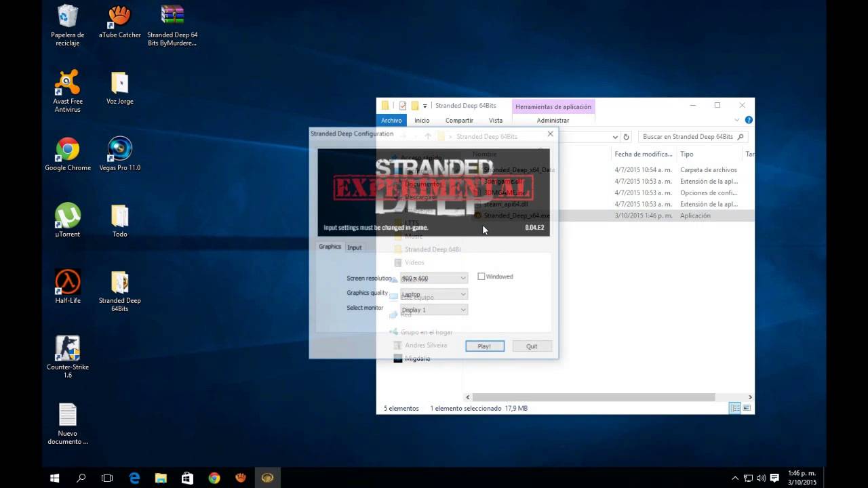This screenshot has height=488, width=868.
Task: Switch to the Graphics tab
Action: coord(330,247)
